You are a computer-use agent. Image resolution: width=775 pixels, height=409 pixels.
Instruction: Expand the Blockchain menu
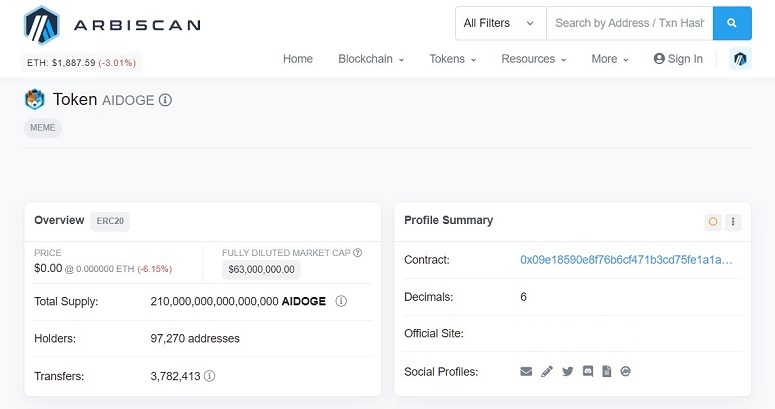click(x=371, y=59)
